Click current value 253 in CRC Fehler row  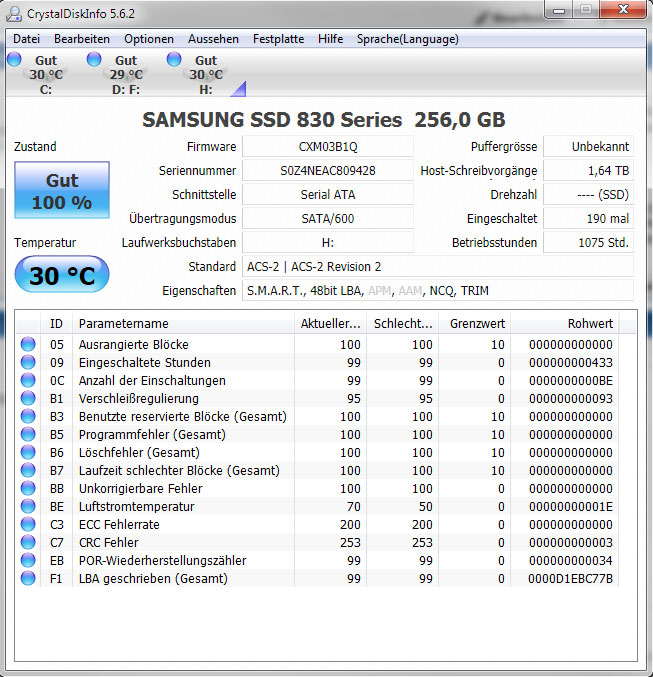coord(350,543)
